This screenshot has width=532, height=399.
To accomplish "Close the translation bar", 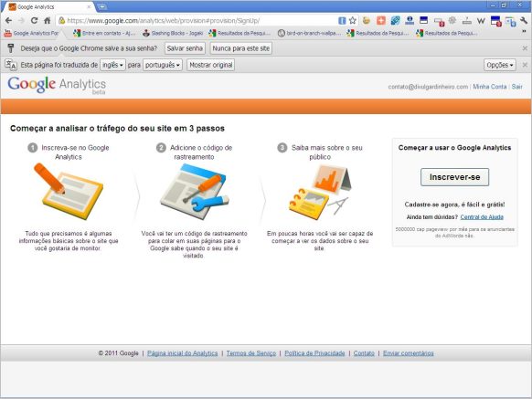I will (x=525, y=65).
